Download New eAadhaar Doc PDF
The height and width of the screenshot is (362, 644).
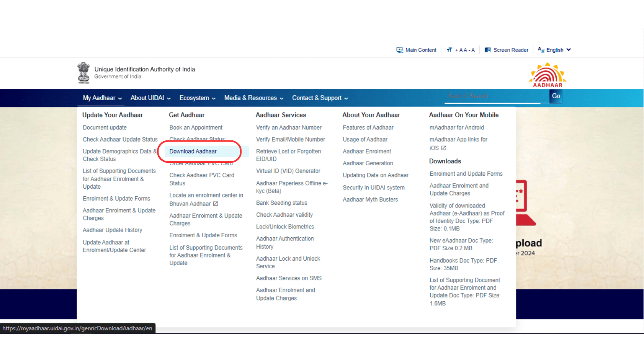pyautogui.click(x=461, y=244)
